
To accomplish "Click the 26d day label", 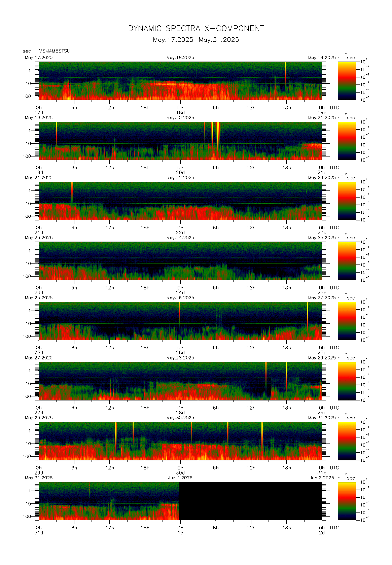I will 181,353.
